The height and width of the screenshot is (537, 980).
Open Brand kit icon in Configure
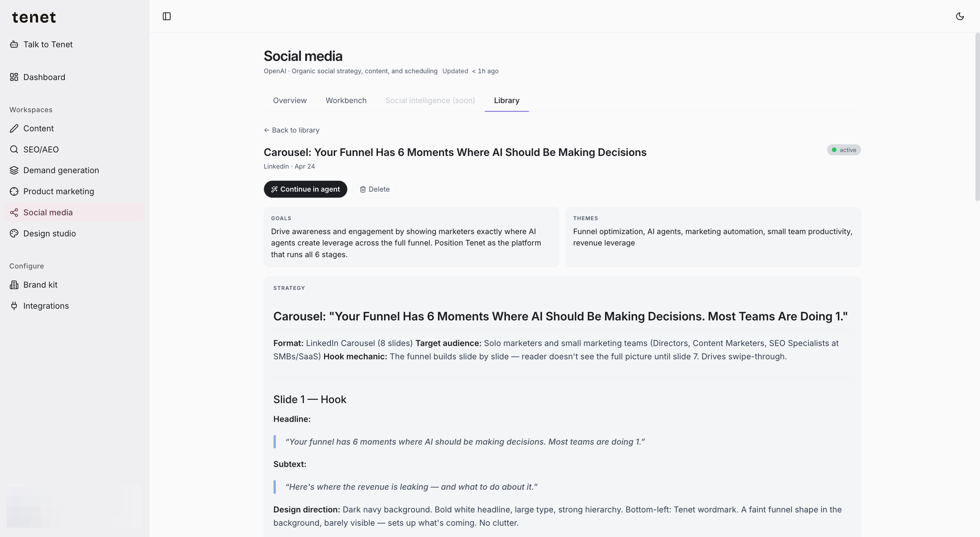tap(14, 285)
